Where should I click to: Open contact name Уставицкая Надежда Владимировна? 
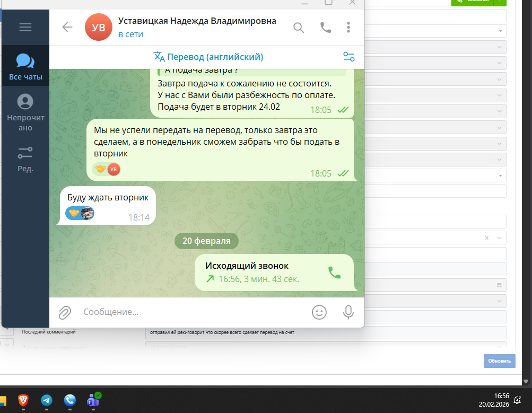(197, 21)
